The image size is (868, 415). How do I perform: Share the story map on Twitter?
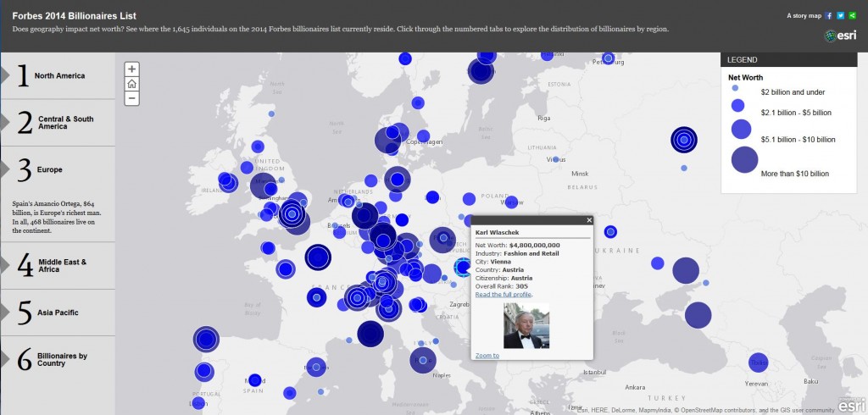click(x=841, y=16)
